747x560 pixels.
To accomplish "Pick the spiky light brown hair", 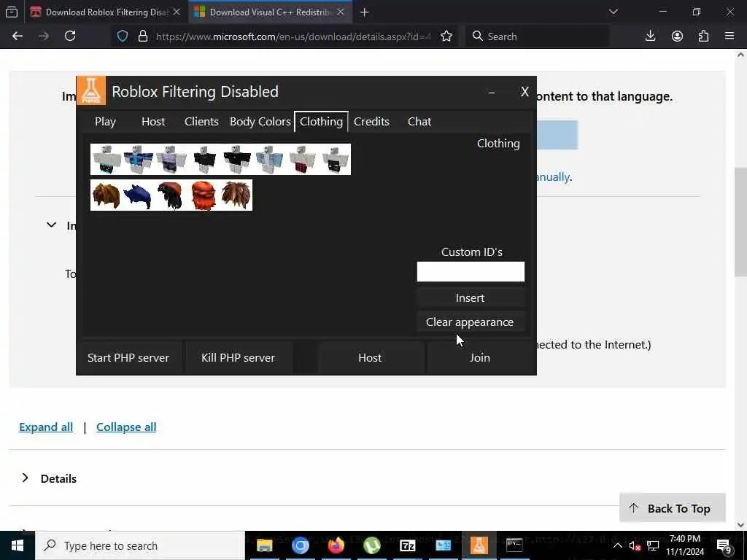I will 236,195.
